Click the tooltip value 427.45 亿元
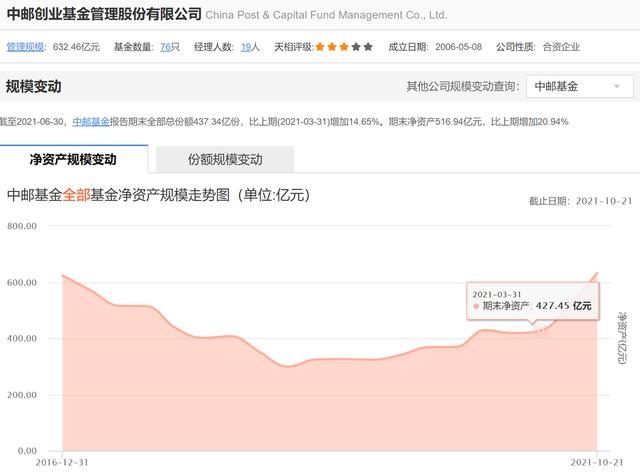The image size is (640, 474). pyautogui.click(x=564, y=306)
